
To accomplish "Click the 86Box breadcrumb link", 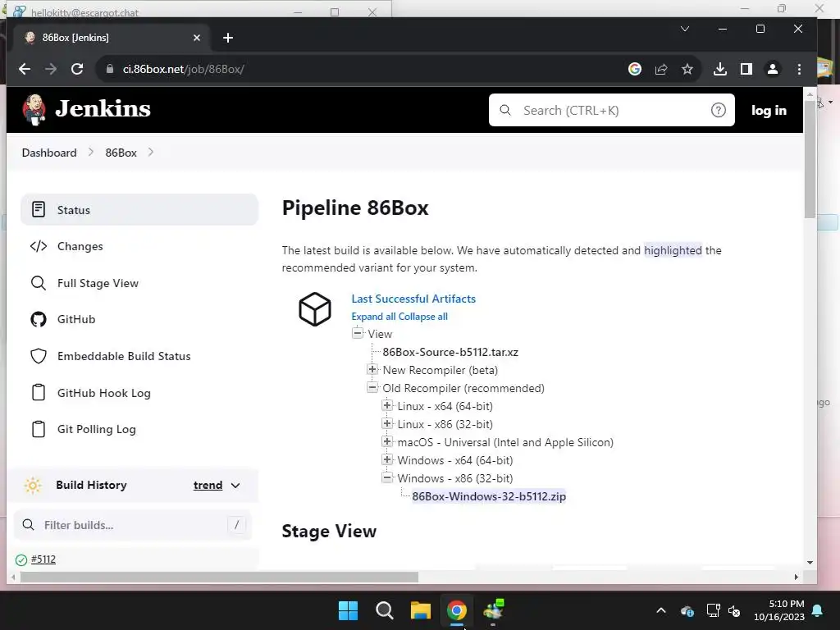I will pyautogui.click(x=121, y=153).
